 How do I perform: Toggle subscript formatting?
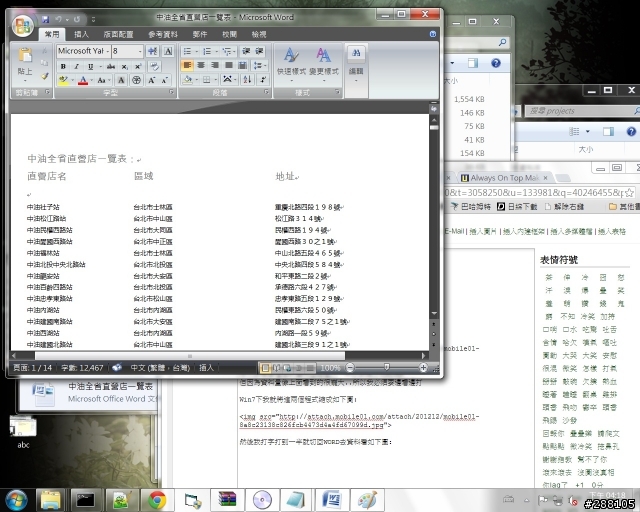[124, 66]
